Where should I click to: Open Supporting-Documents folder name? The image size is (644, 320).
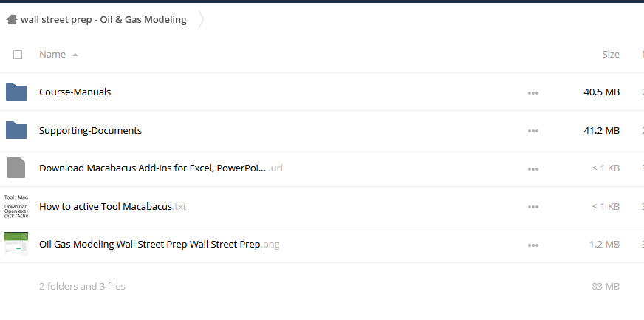click(90, 130)
